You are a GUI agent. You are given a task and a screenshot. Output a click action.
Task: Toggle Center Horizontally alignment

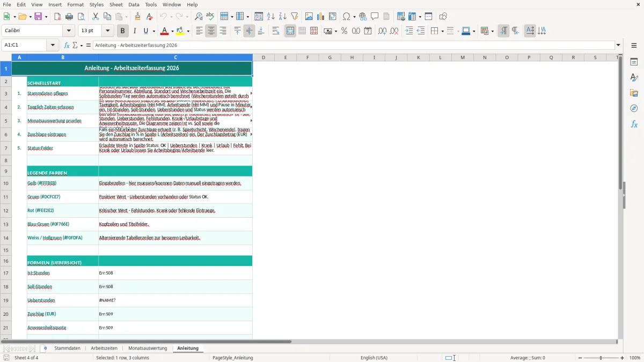(211, 31)
